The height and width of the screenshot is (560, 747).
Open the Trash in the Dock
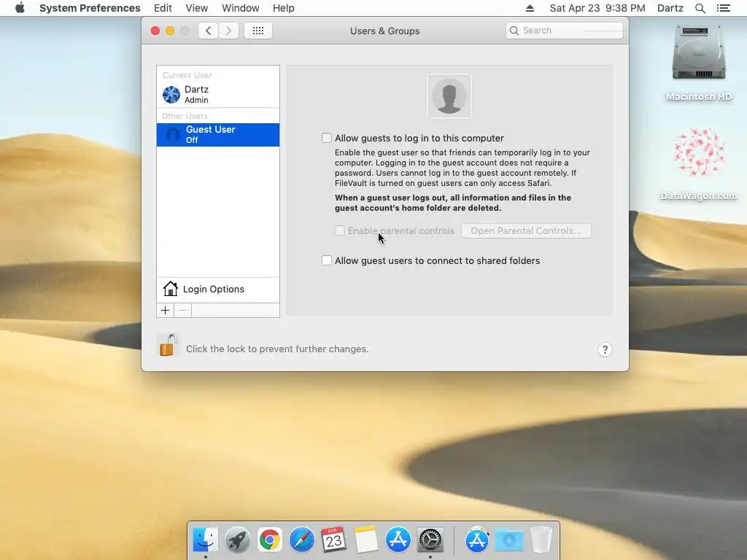tap(541, 540)
